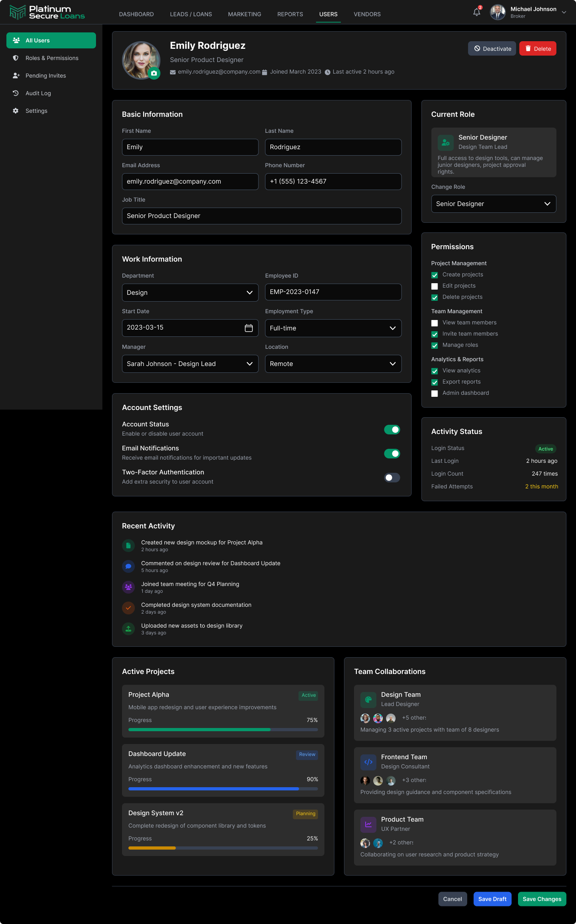The height and width of the screenshot is (924, 576).
Task: Click the Save Draft button
Action: (492, 899)
